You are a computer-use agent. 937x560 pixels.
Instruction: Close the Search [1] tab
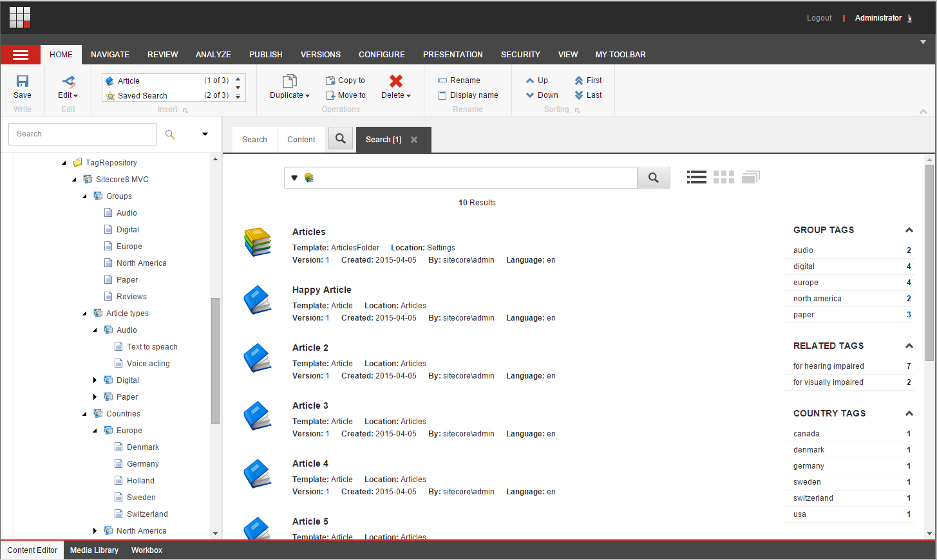tap(414, 140)
